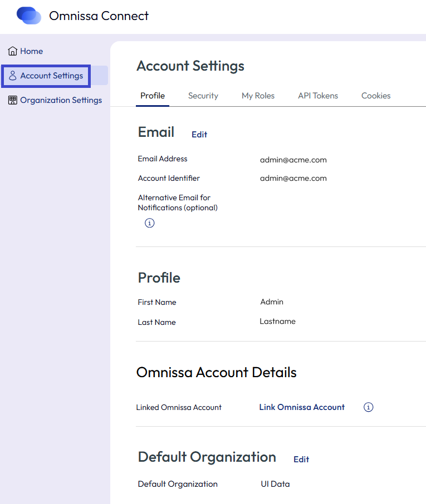Screen dimensions: 426x504
Task: Click the Account Settings person icon
Action: 13,76
